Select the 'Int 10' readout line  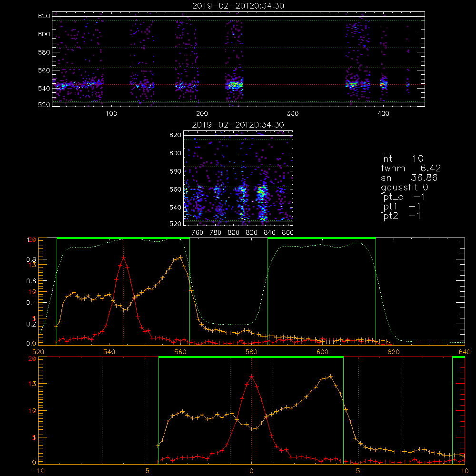coord(402,159)
